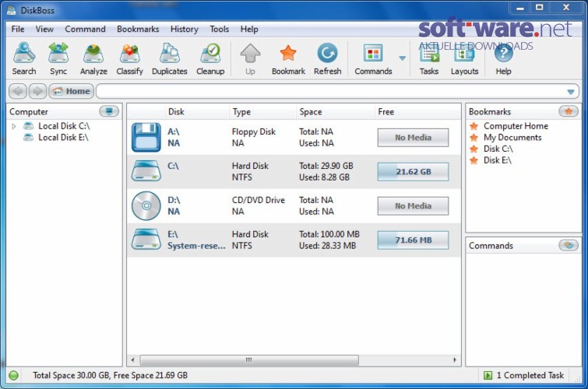Click the Total Space status bar text
The width and height of the screenshot is (588, 389).
110,375
